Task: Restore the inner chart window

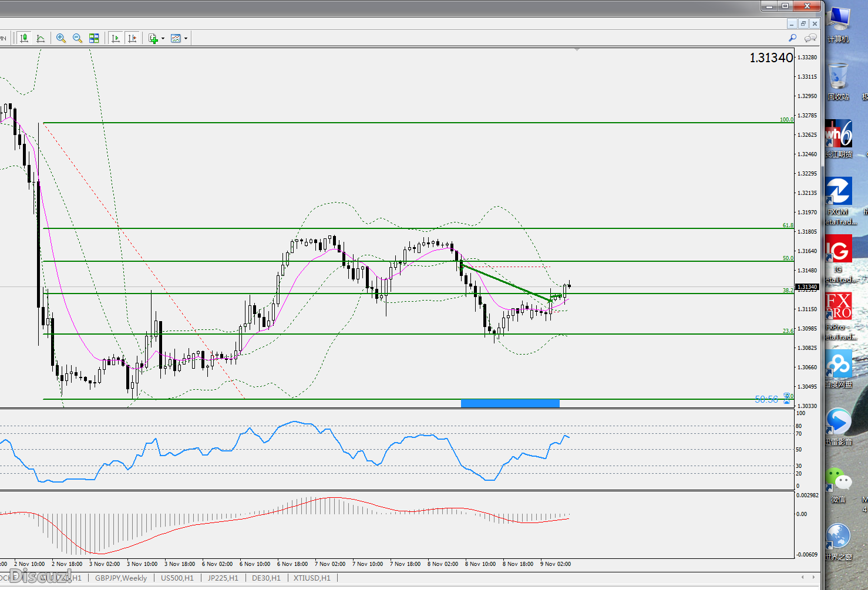Action: point(803,23)
